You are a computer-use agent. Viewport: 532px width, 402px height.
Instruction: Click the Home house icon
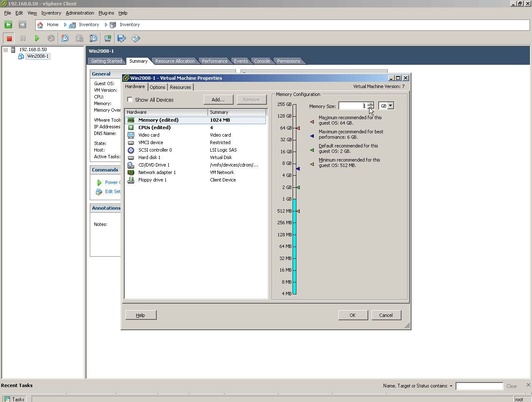(x=40, y=25)
